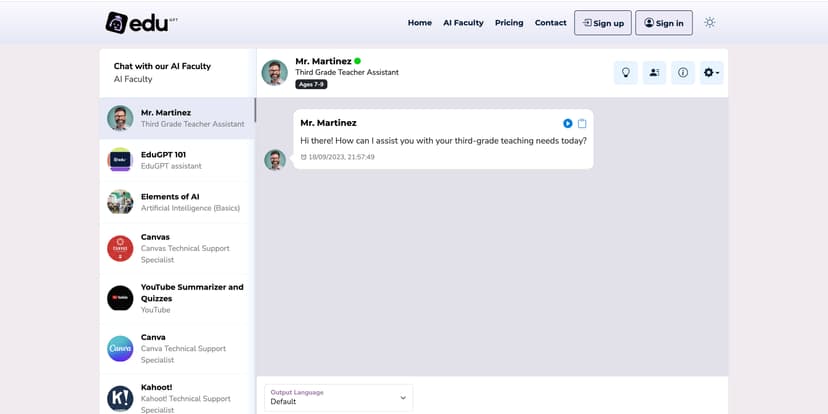Click the EduGPT 101 avatar icon
This screenshot has width=828, height=414.
(x=120, y=159)
